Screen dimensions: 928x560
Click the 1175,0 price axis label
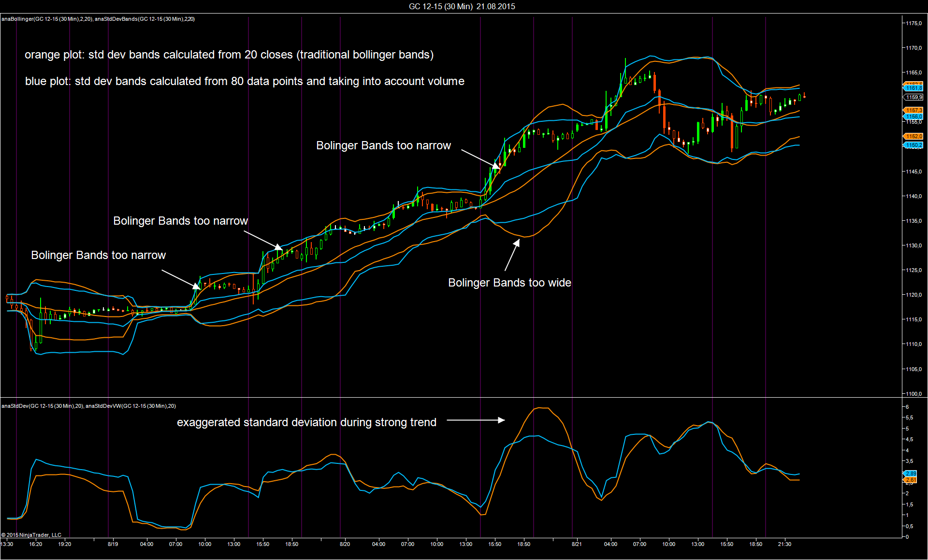click(913, 23)
